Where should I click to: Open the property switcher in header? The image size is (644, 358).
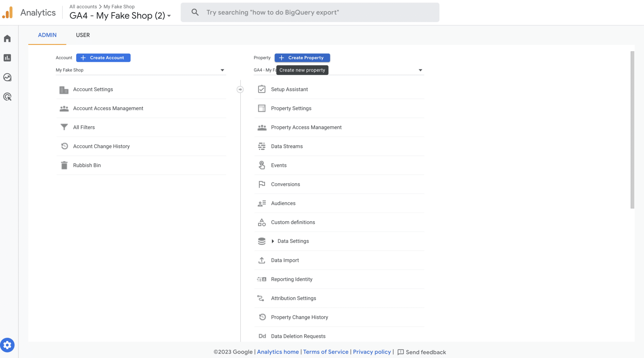pyautogui.click(x=120, y=16)
